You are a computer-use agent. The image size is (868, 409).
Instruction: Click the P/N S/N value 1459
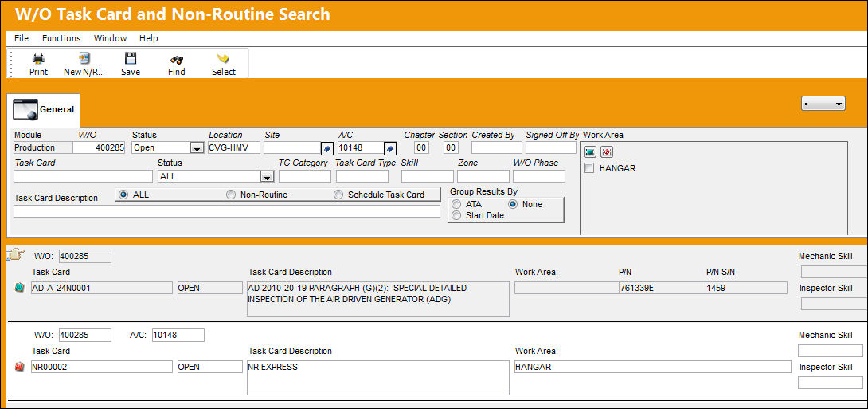point(746,288)
